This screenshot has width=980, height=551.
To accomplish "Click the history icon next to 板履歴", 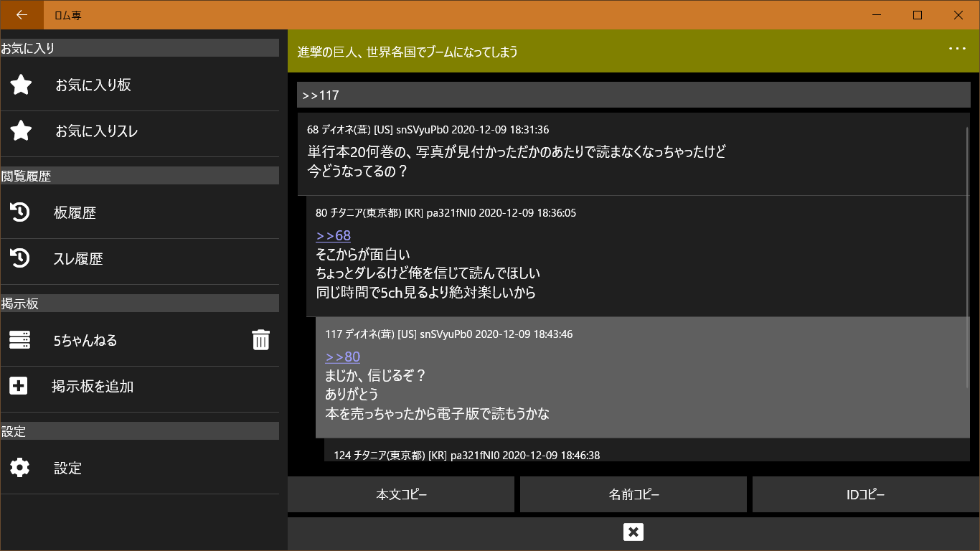I will [21, 212].
